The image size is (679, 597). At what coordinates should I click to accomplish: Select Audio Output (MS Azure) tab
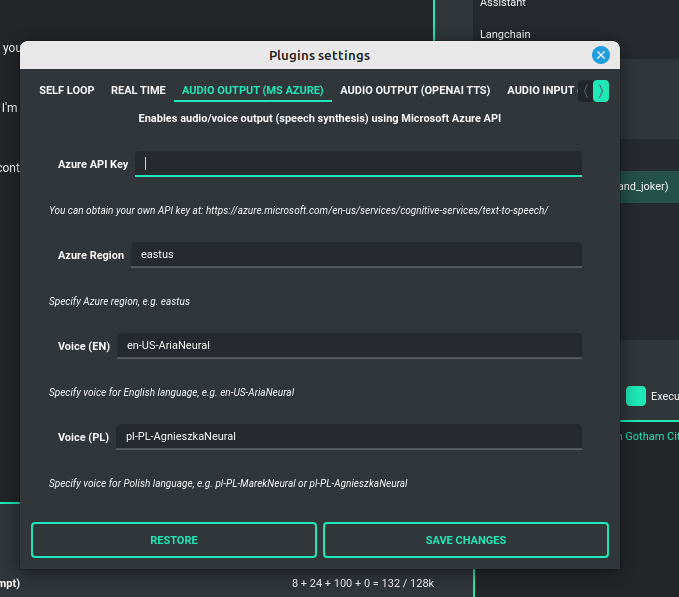252,90
